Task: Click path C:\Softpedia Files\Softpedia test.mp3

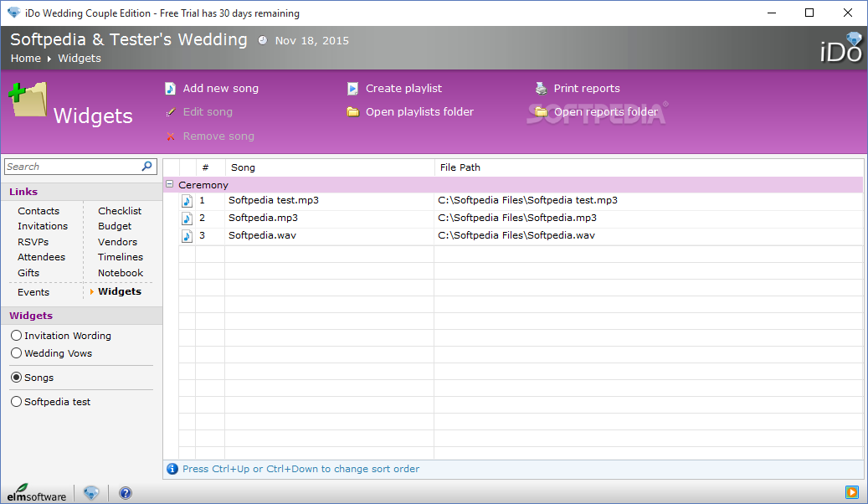Action: (527, 200)
